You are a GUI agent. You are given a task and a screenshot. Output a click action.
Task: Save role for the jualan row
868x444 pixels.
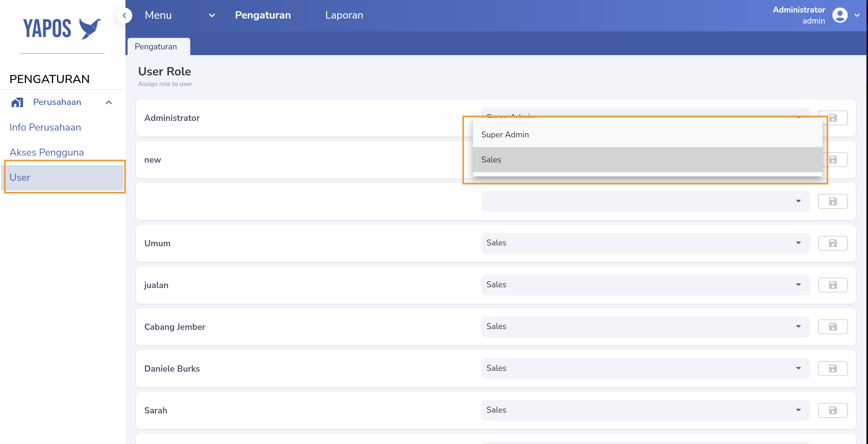tap(833, 285)
